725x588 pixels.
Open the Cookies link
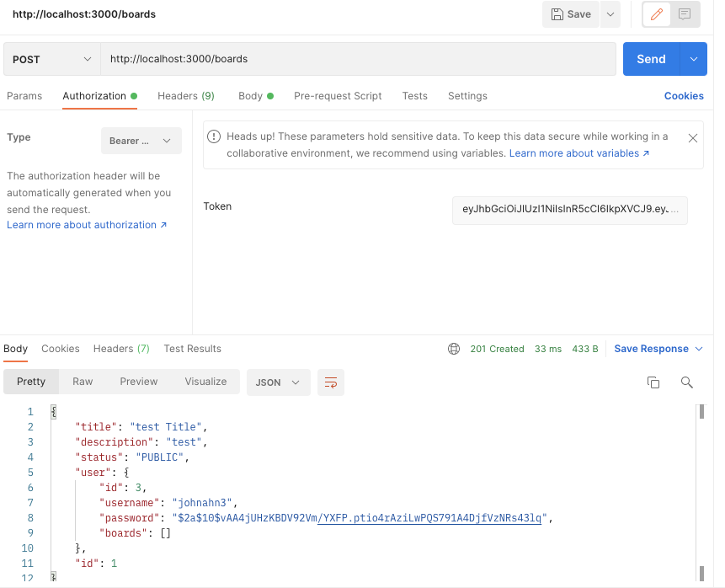[x=684, y=96]
